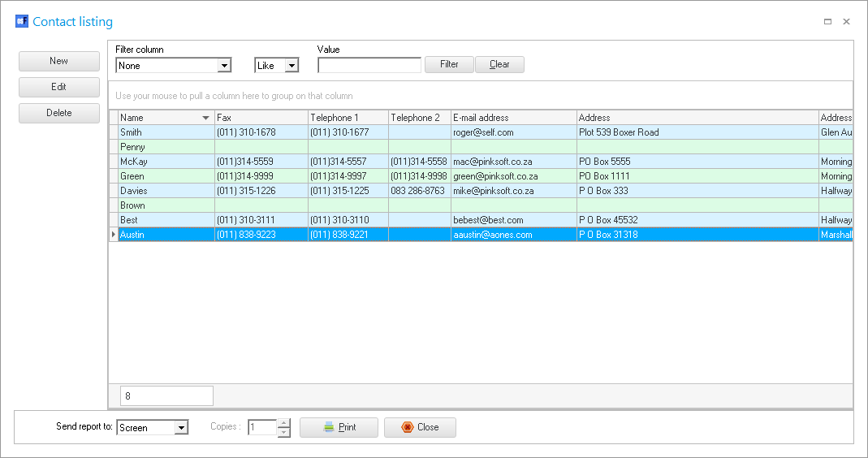The image size is (868, 458).
Task: Click the Edit button
Action: coord(59,87)
